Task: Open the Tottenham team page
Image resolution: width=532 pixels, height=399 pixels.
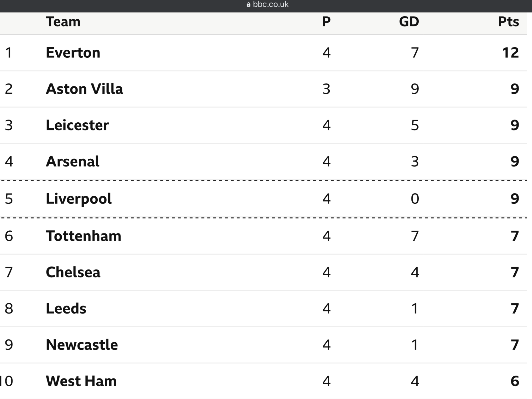Action: click(x=84, y=236)
